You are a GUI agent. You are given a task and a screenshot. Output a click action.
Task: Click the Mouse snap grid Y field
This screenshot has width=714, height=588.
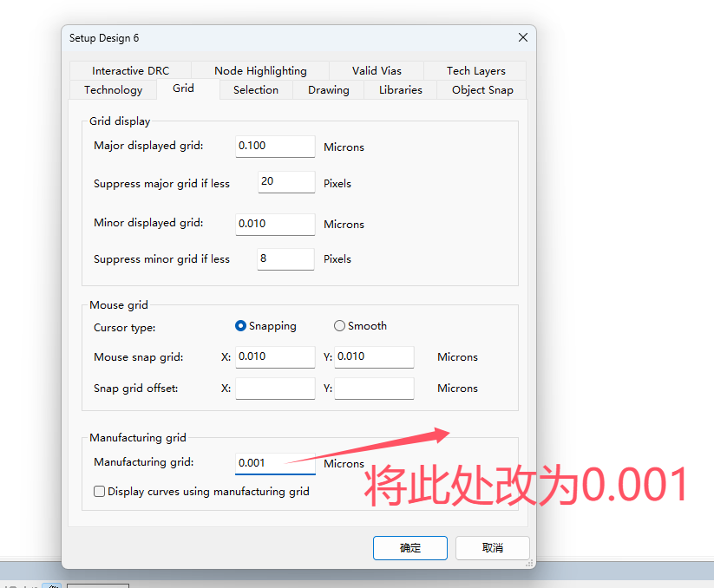(x=374, y=357)
